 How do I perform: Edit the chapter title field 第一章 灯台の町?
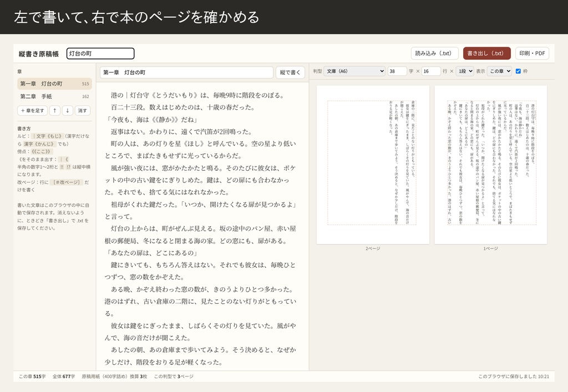[186, 73]
